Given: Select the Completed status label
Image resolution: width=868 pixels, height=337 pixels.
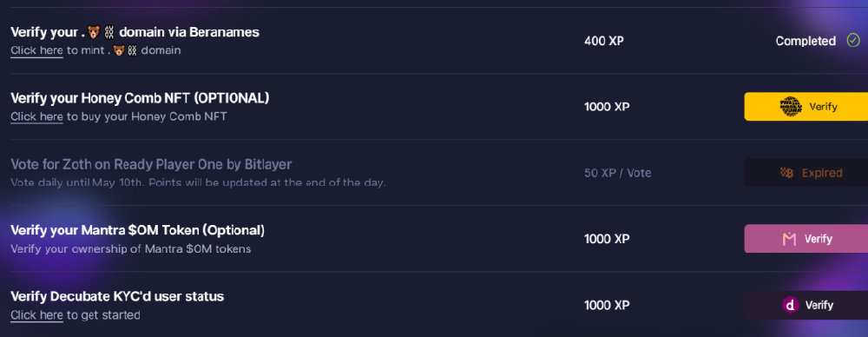Looking at the screenshot, I should 806,41.
